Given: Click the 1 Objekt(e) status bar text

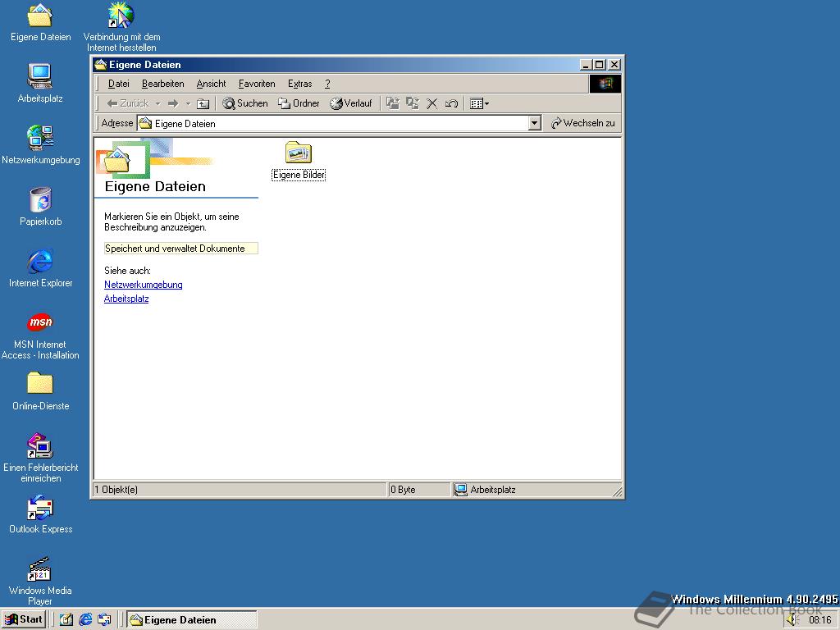Looking at the screenshot, I should [x=116, y=490].
